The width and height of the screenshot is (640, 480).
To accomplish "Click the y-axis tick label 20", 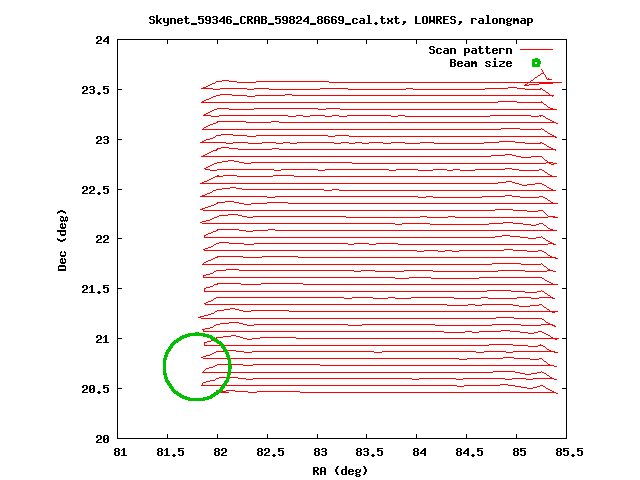I will click(102, 439).
